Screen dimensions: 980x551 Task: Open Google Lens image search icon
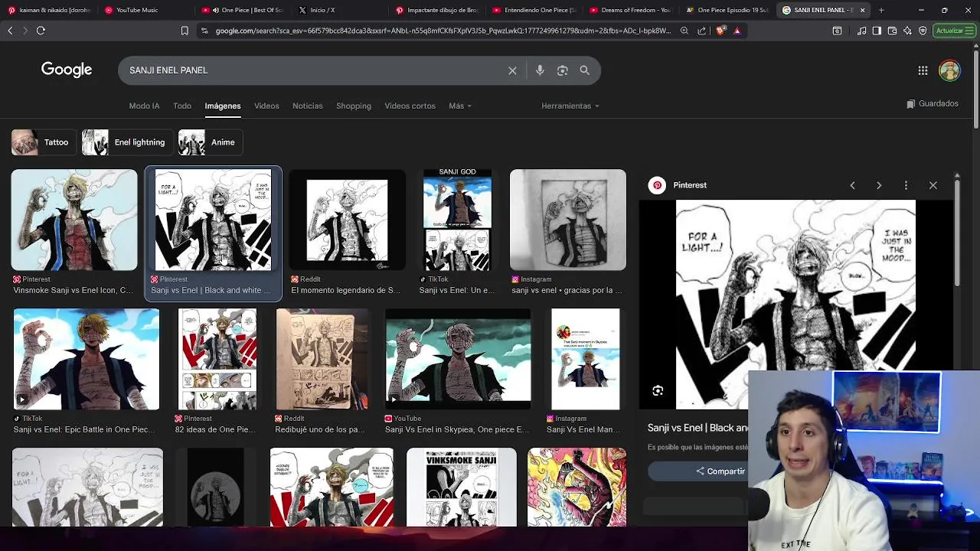tap(562, 70)
